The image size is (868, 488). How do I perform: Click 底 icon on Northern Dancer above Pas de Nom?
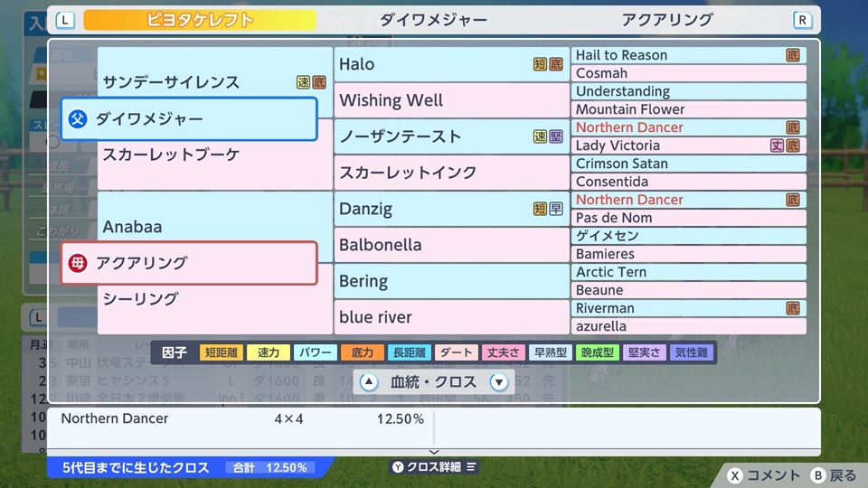793,200
